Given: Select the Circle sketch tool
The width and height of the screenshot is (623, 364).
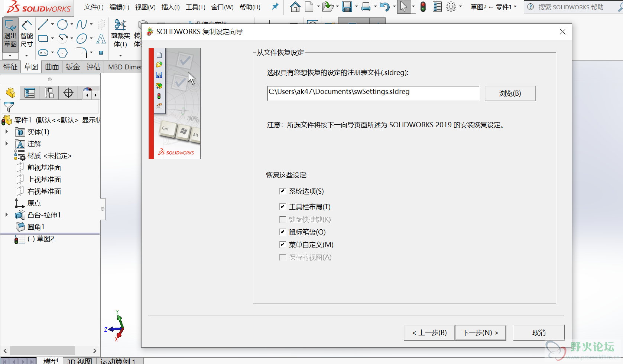Looking at the screenshot, I should [x=62, y=25].
